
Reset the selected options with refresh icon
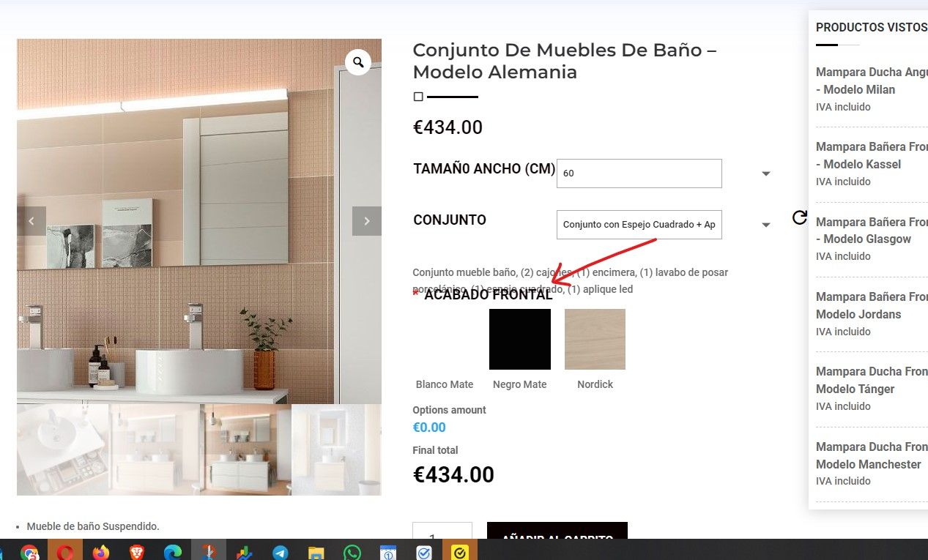[x=800, y=217]
